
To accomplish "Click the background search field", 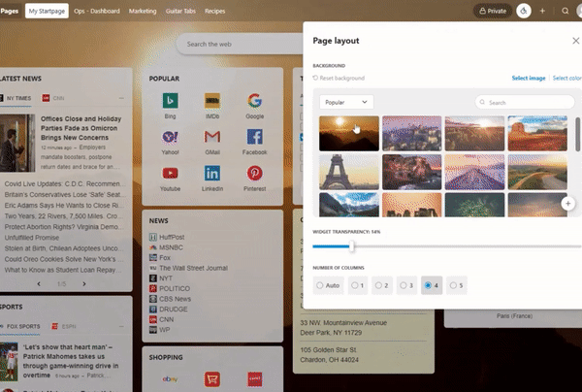I will click(x=525, y=102).
